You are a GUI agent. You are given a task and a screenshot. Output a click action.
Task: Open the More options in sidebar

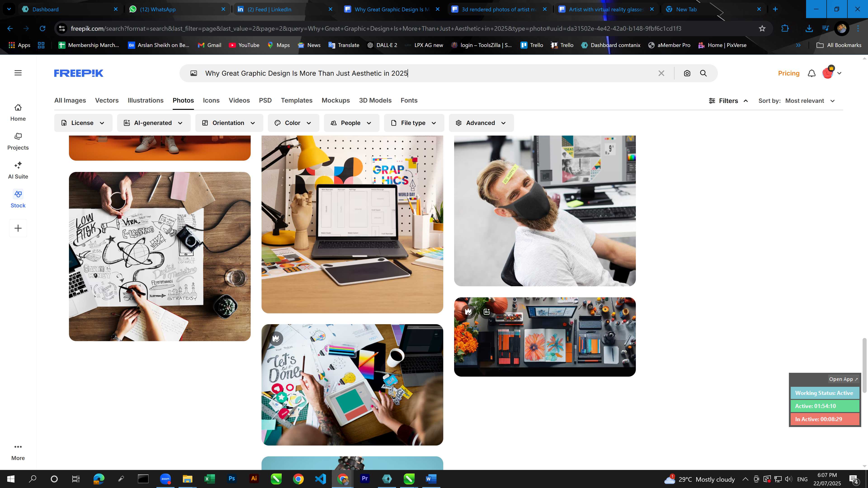click(18, 452)
